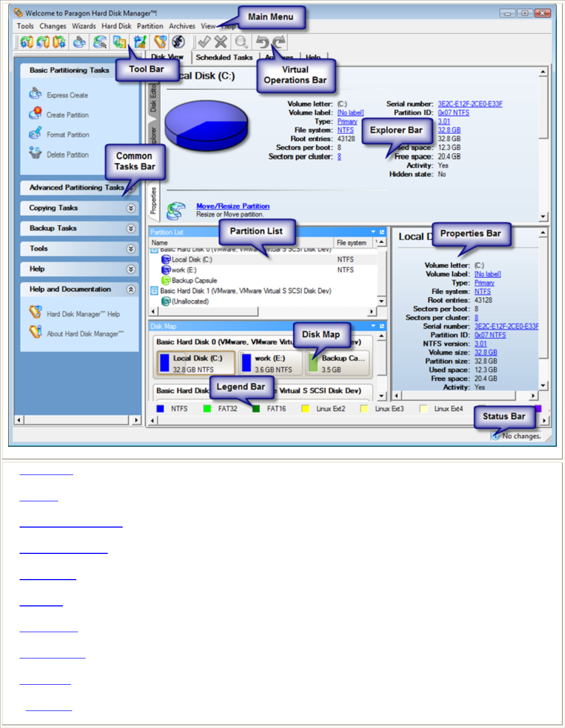
Task: Select the Properties vertical tab
Action: coord(153,201)
